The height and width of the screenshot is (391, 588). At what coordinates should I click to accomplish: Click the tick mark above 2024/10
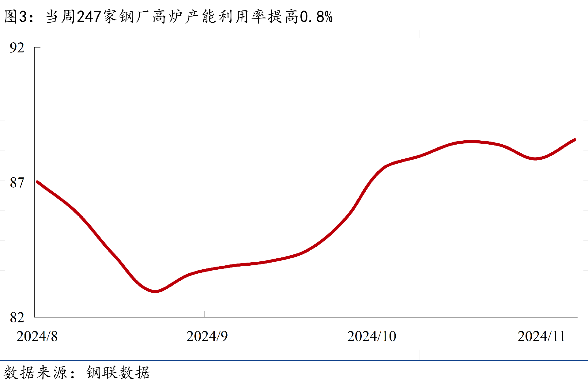(x=369, y=314)
